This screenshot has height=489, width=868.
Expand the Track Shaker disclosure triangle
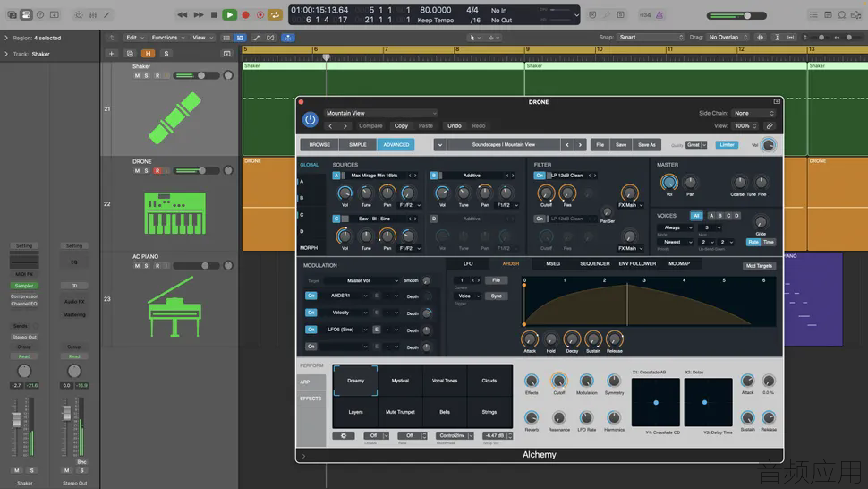pos(6,54)
